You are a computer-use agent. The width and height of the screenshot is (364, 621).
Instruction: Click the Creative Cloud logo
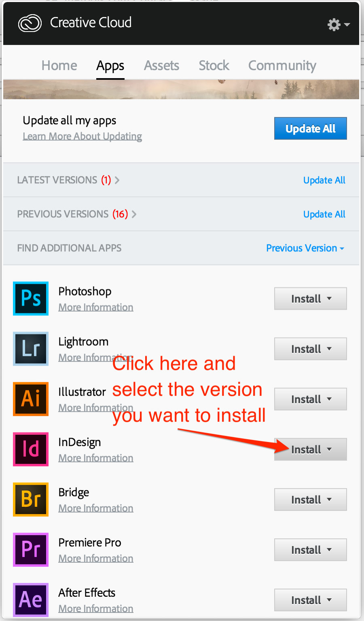pyautogui.click(x=30, y=23)
